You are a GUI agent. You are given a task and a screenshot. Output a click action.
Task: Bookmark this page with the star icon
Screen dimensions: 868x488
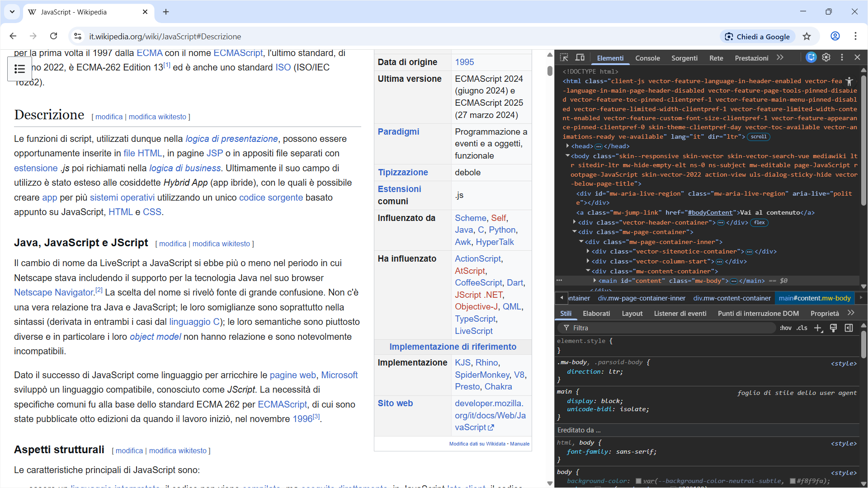click(807, 37)
